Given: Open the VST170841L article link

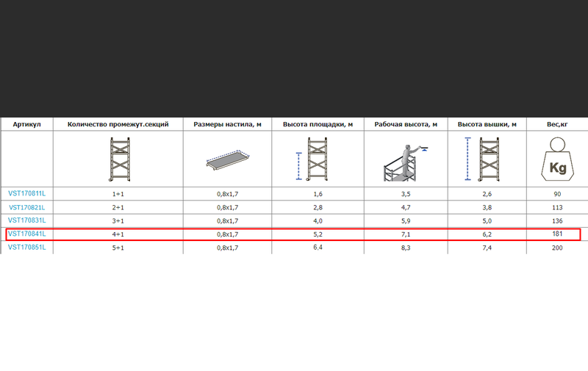Looking at the screenshot, I should pos(26,234).
